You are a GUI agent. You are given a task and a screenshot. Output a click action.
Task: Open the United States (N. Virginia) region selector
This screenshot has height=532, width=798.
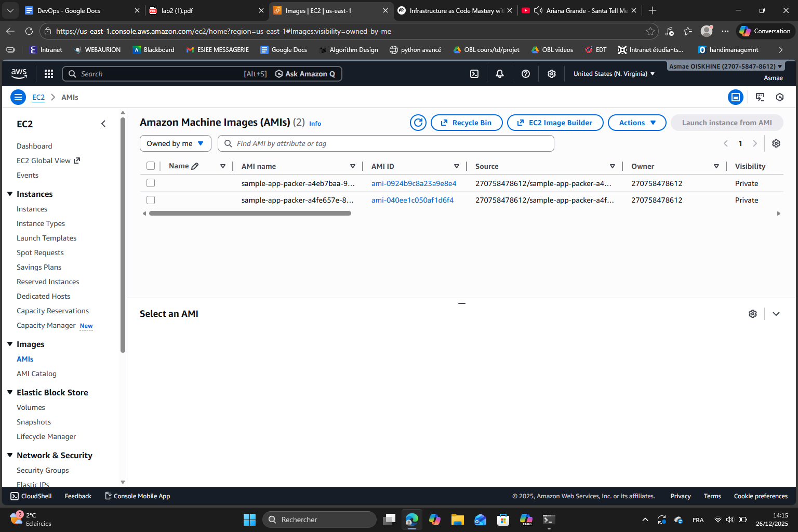614,74
